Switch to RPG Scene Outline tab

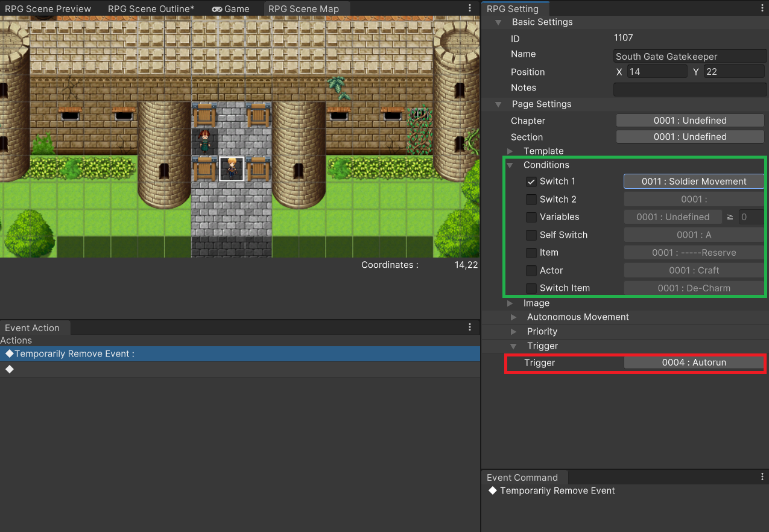151,9
